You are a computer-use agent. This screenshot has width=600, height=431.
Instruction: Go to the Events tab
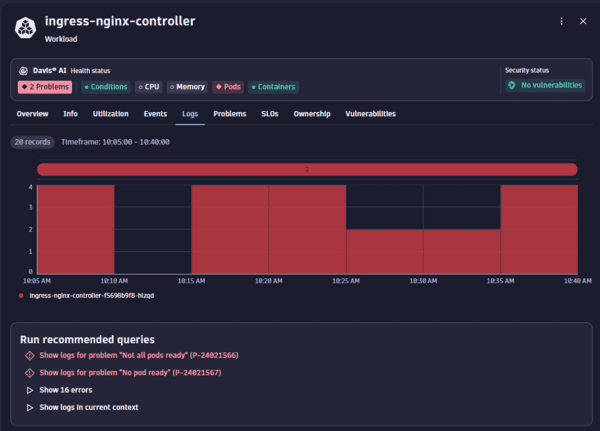point(155,114)
